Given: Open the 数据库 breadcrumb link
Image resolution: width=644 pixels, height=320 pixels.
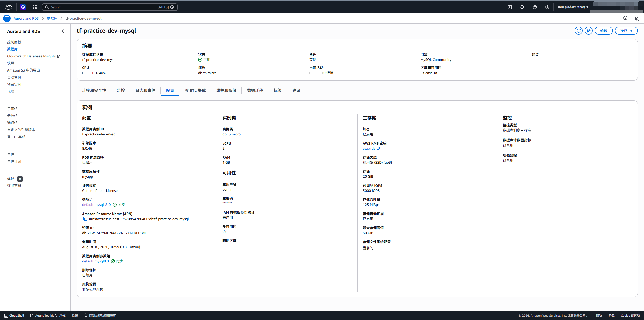Looking at the screenshot, I should point(52,18).
